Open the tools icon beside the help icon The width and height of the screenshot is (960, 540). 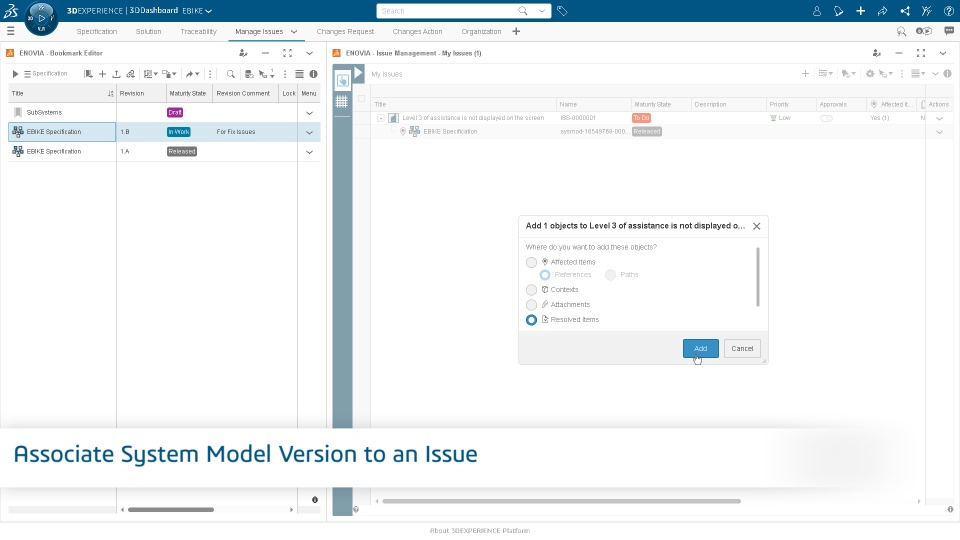926,11
